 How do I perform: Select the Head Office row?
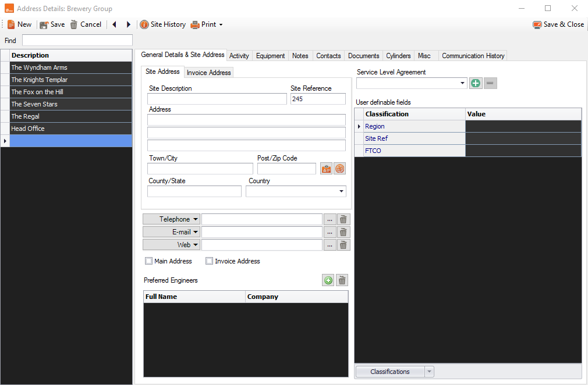pos(70,129)
